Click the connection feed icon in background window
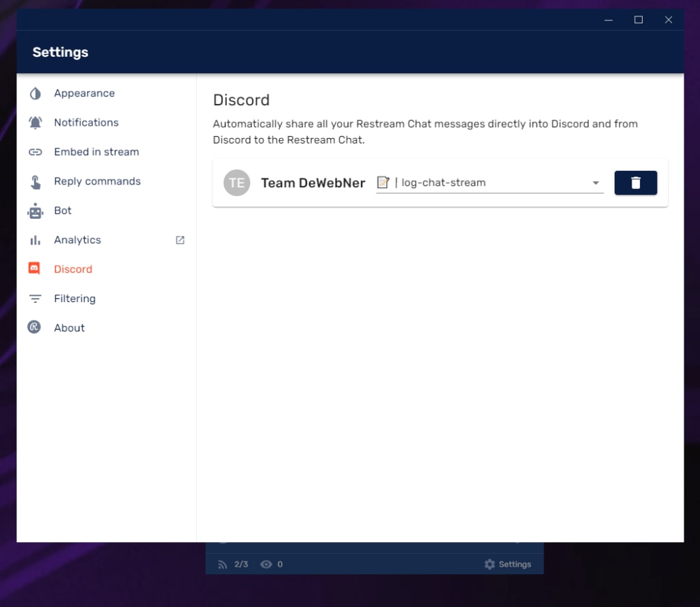The image size is (700, 607). point(222,565)
